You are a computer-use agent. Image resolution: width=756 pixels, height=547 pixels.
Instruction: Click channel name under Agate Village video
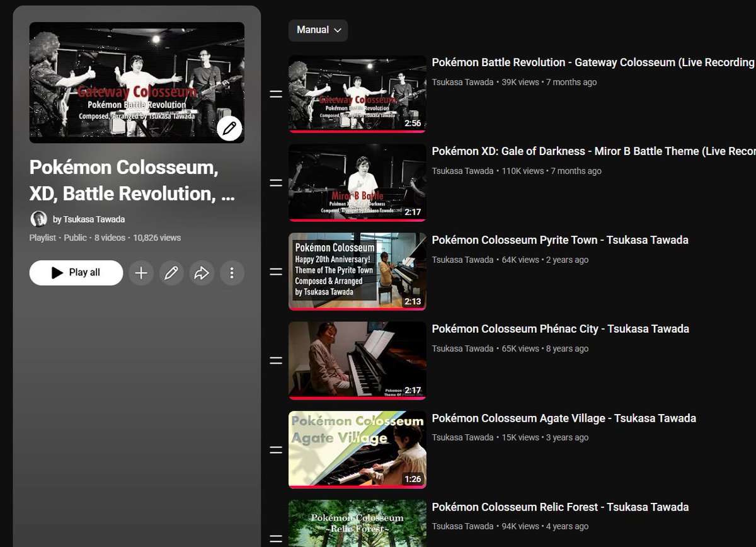coord(463,437)
